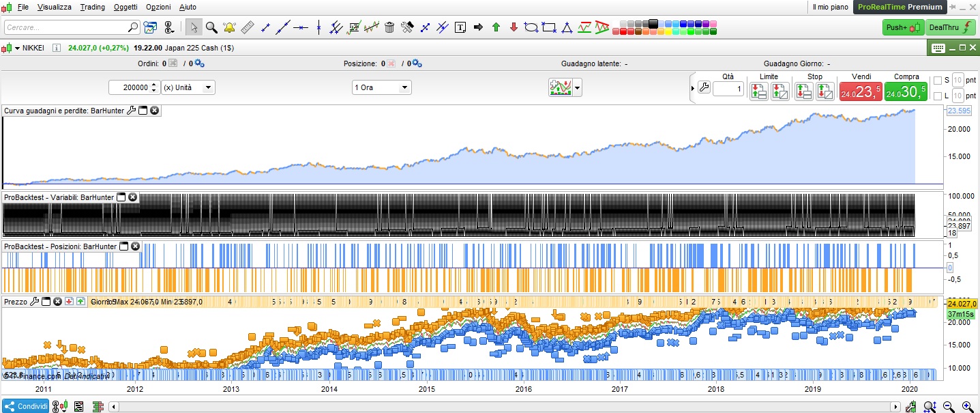Open the 1 Ora timeframe dropdown
Viewport: 980px width, 413px height.
pos(382,87)
